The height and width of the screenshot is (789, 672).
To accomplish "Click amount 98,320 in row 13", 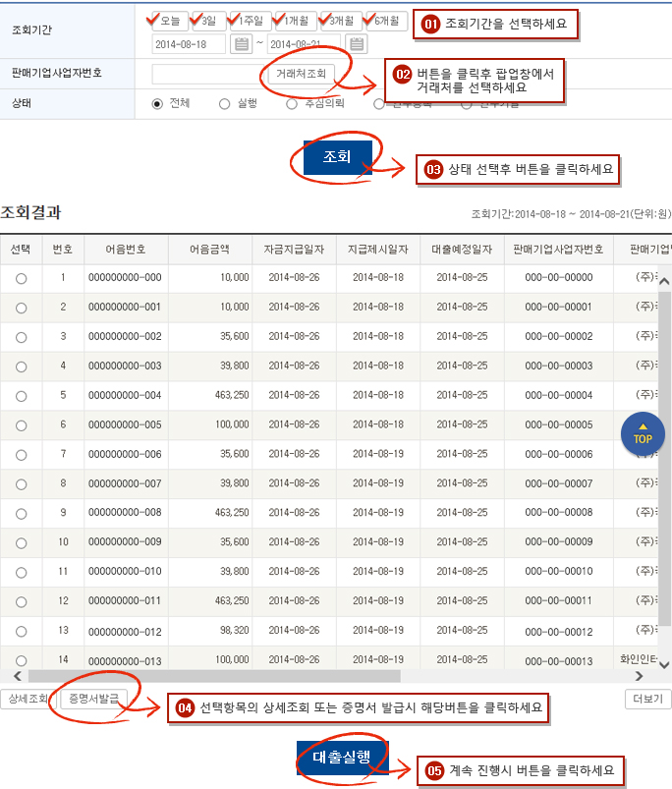I will click(x=235, y=630).
